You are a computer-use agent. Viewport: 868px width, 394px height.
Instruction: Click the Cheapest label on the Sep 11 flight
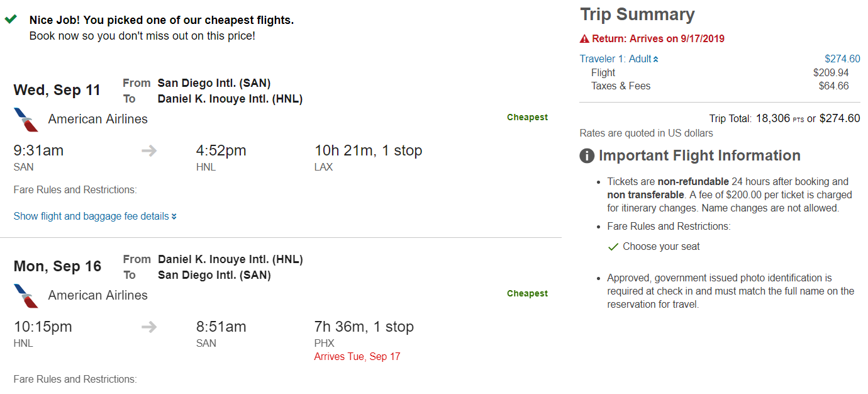coord(527,117)
